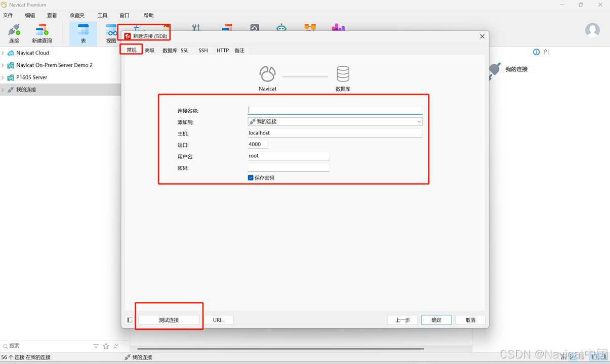
Task: Open the 帮助 menu
Action: (148, 16)
